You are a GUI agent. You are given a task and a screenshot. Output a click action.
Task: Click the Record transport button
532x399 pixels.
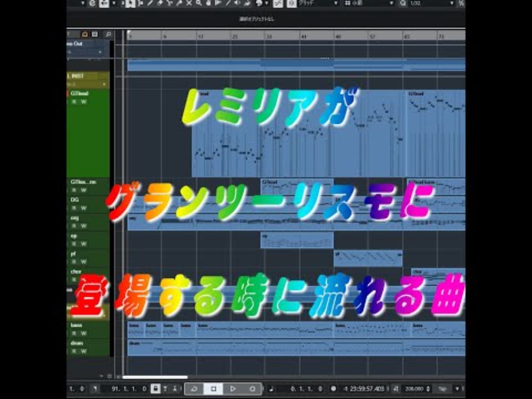coord(252,389)
